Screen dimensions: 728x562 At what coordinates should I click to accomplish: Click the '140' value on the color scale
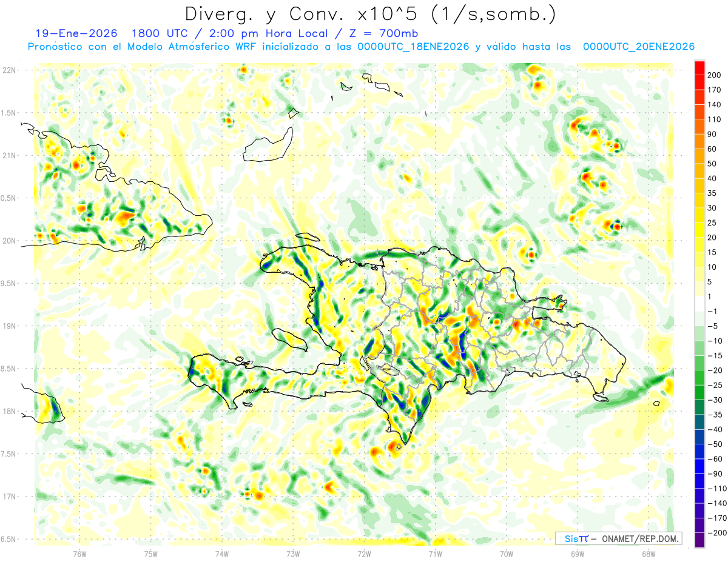715,104
